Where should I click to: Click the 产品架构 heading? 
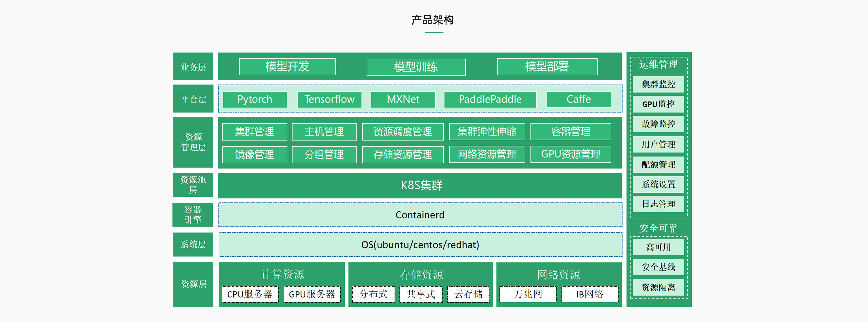click(433, 20)
